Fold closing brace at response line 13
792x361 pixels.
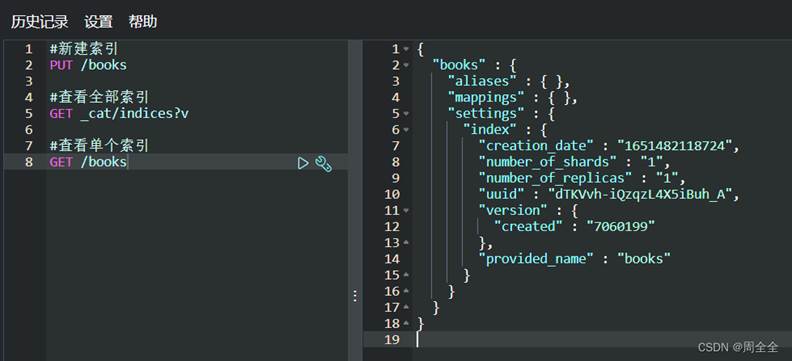click(x=406, y=243)
